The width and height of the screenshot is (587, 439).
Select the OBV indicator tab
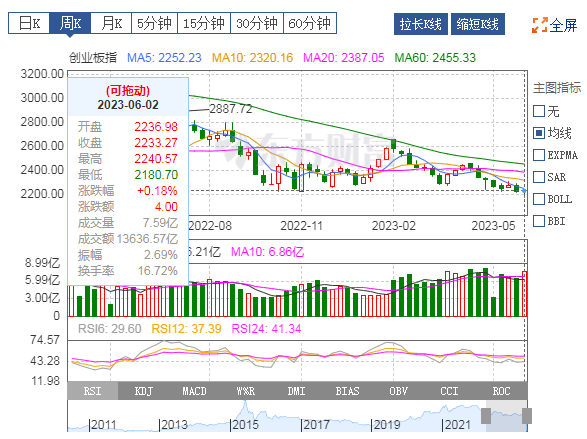pos(398,391)
